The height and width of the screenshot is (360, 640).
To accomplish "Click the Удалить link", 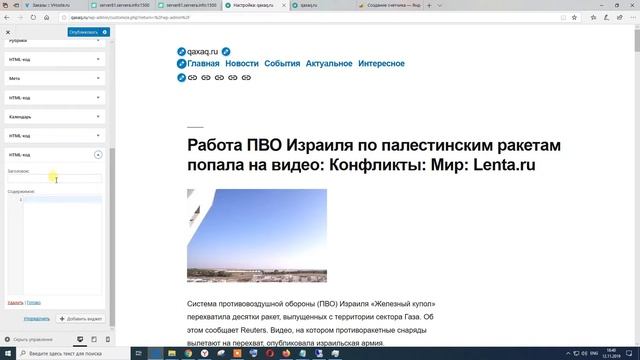I will coord(16,303).
